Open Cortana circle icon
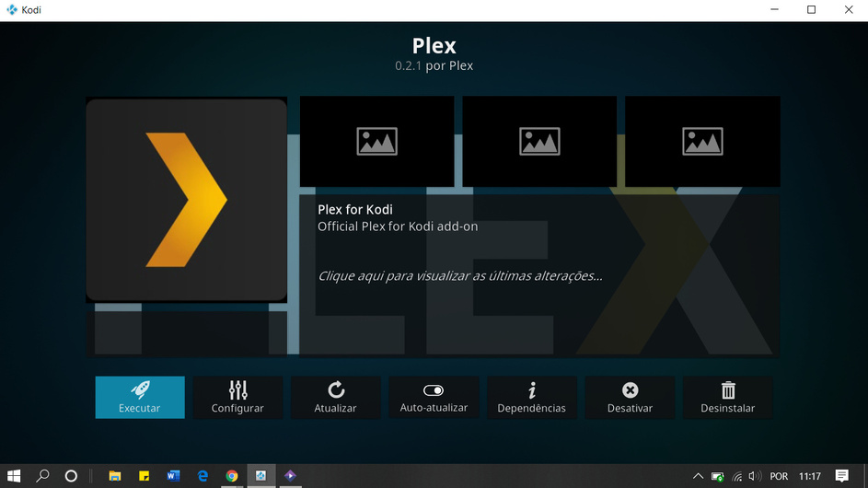The image size is (868, 488). [71, 476]
